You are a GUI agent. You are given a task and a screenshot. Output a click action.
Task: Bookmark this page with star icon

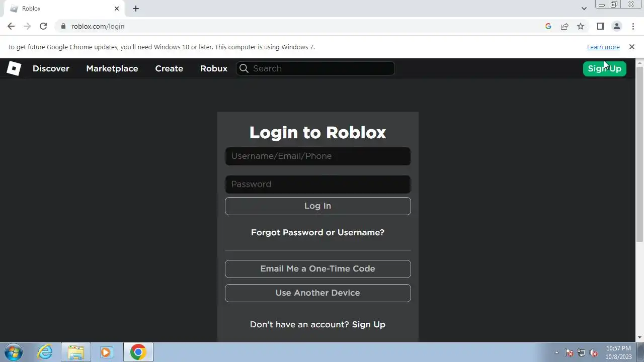coord(581,26)
